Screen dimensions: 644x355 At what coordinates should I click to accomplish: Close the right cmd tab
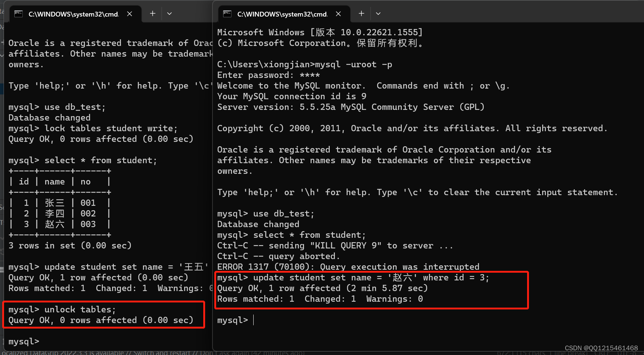coord(338,14)
